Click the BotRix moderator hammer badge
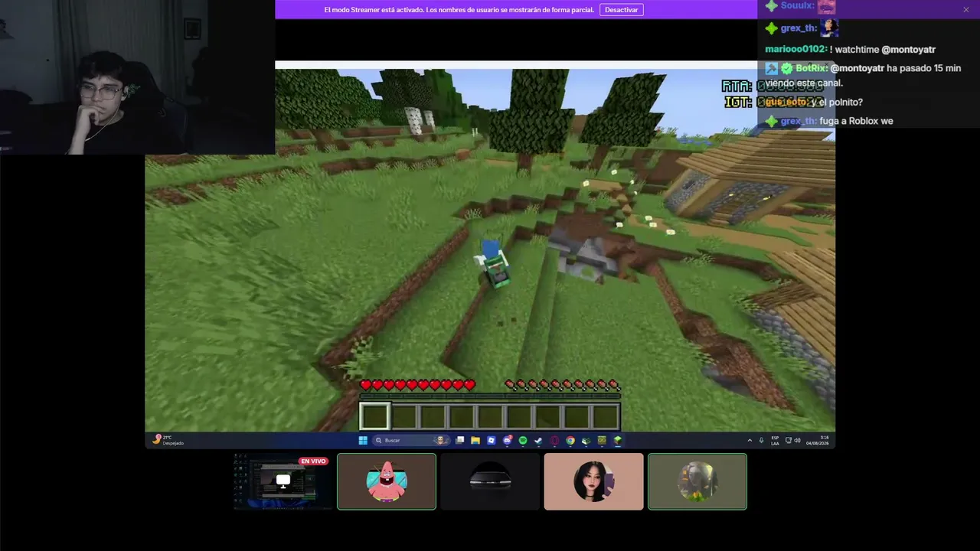Viewport: 980px width, 551px height. (771, 68)
